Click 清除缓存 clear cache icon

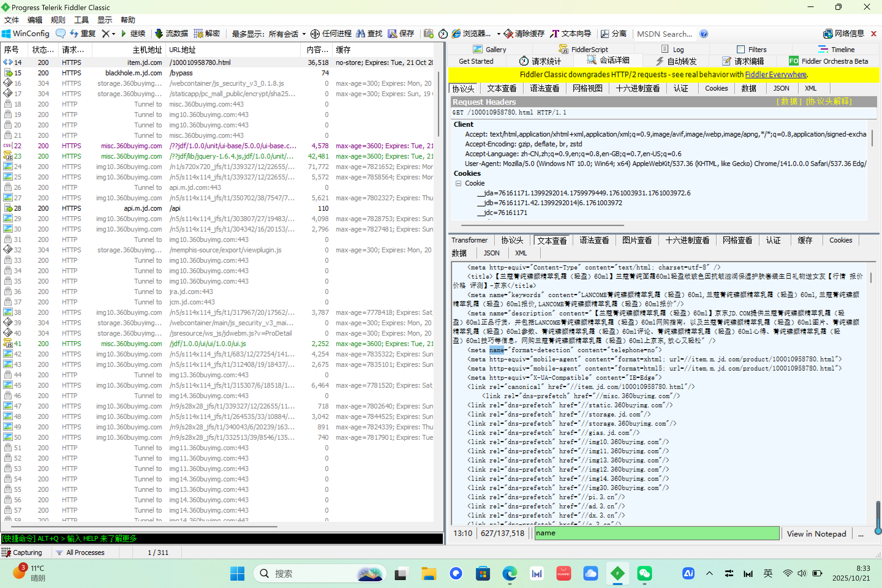pyautogui.click(x=508, y=34)
